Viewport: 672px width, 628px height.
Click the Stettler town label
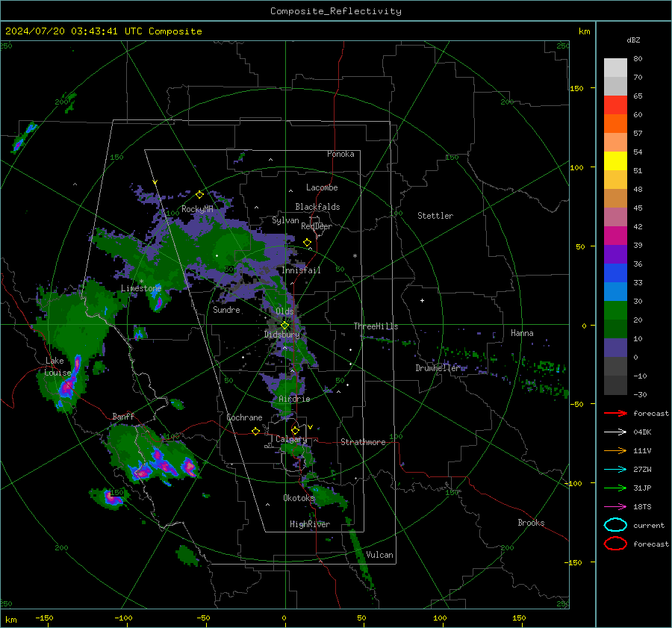pos(435,216)
